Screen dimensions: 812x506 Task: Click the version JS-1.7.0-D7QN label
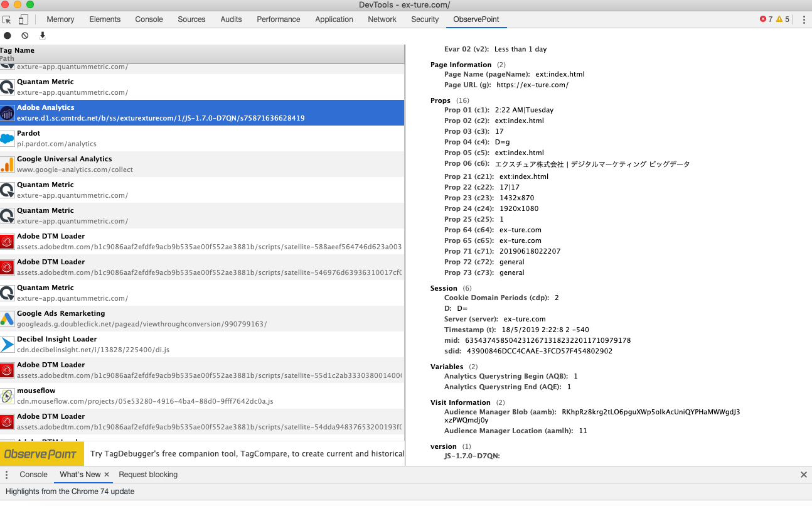click(x=472, y=456)
